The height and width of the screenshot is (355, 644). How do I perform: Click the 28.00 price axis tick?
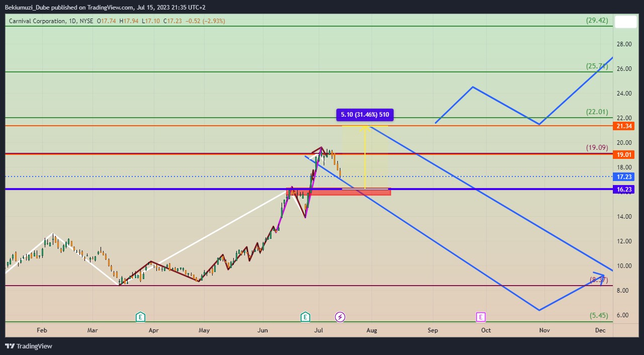coord(624,44)
